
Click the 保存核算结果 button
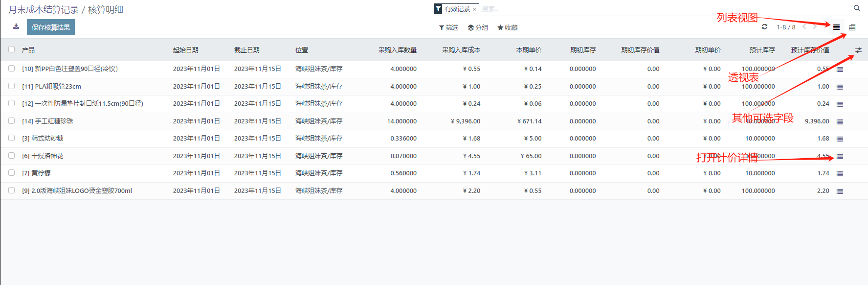pos(51,27)
